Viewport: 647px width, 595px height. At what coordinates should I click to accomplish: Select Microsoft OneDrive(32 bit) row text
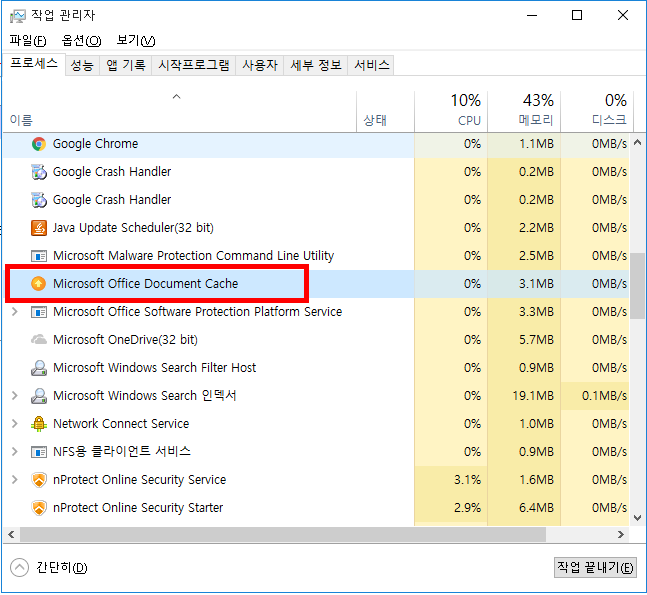coord(125,340)
